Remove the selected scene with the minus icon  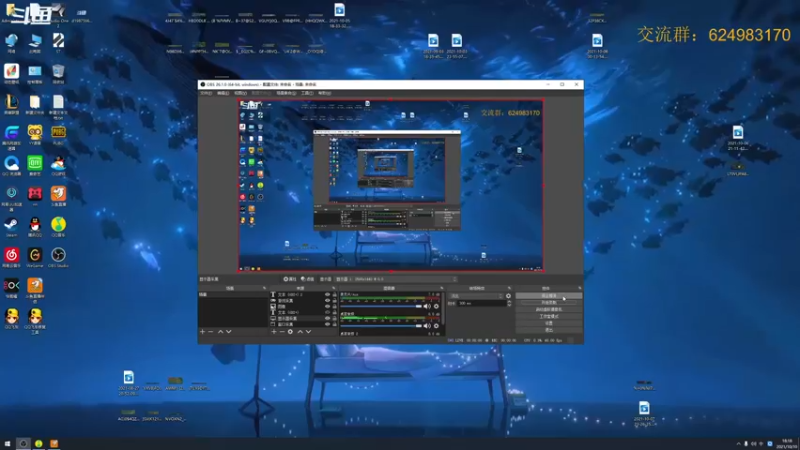[210, 332]
